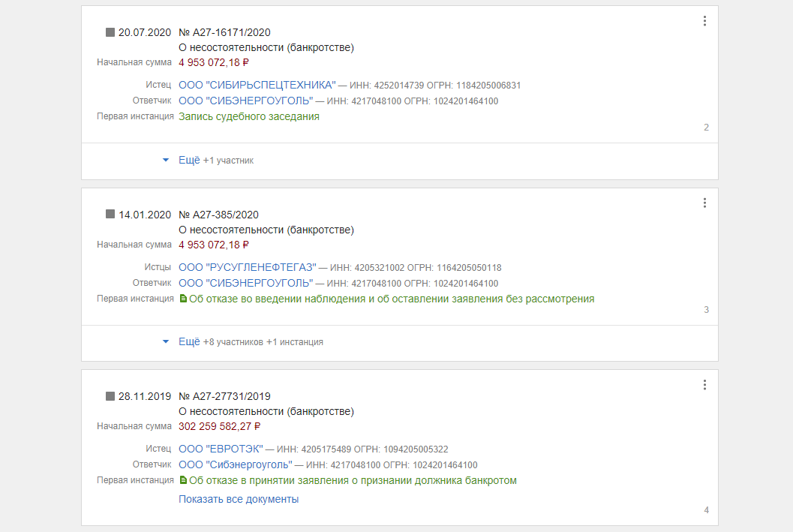The image size is (793, 532).
Task: Open plaintiff ООО "ЕВРОТЭК" link
Action: (221, 449)
